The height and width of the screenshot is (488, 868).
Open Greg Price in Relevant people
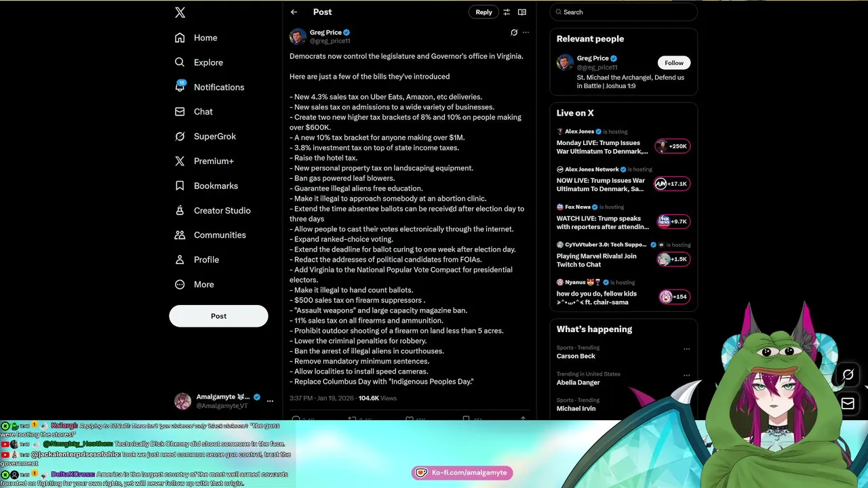coord(593,58)
